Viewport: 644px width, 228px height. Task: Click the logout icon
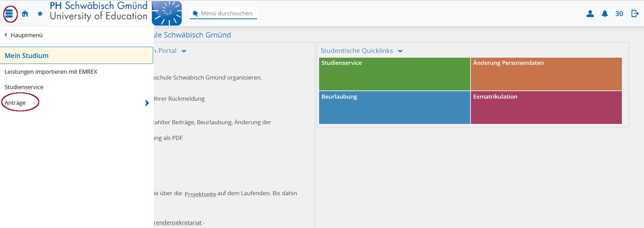click(635, 14)
